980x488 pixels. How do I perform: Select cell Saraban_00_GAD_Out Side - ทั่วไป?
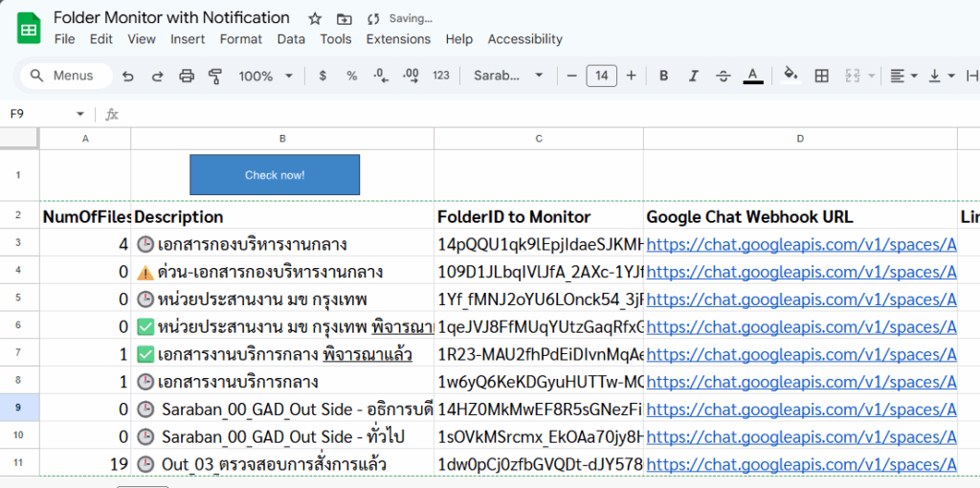click(x=282, y=436)
